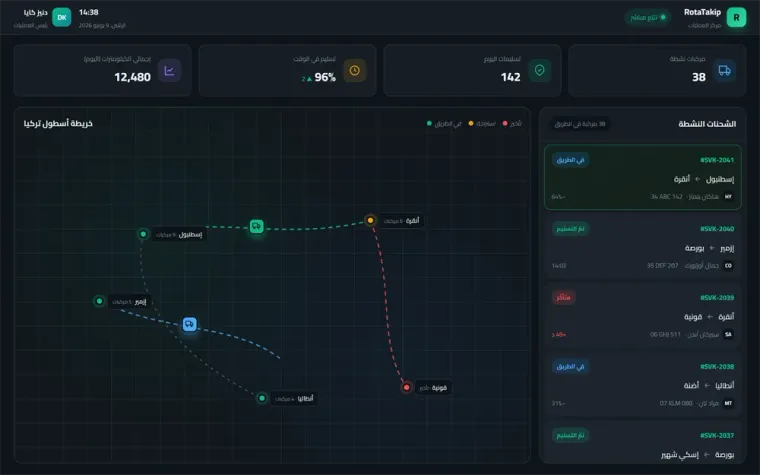This screenshot has height=475, width=760.
Task: Click the Ankara yellow city node
Action: [370, 221]
